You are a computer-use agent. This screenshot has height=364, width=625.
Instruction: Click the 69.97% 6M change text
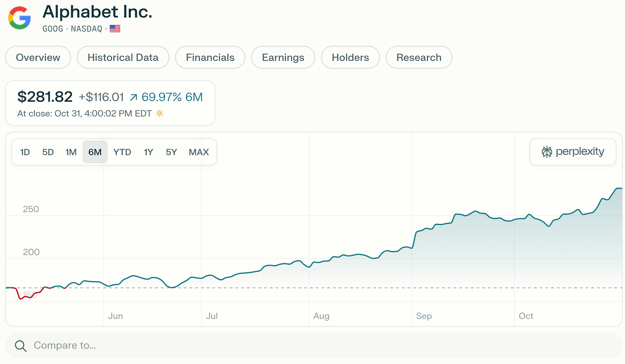click(x=172, y=97)
